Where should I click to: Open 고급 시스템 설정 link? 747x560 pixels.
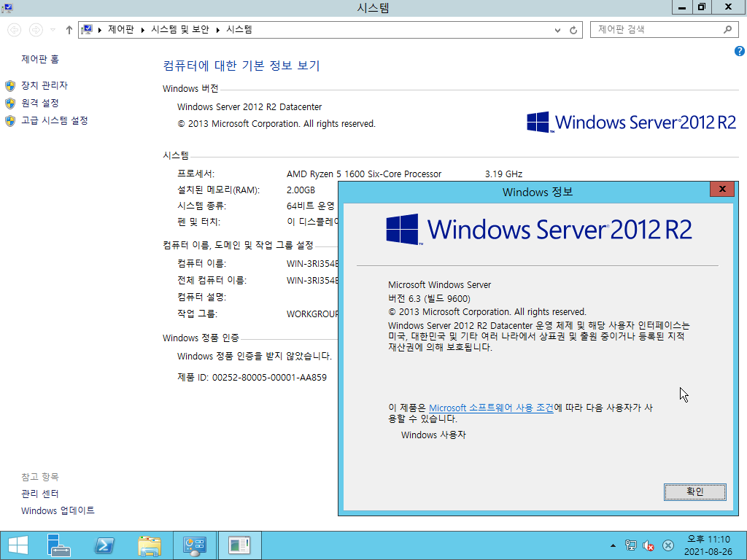(55, 120)
